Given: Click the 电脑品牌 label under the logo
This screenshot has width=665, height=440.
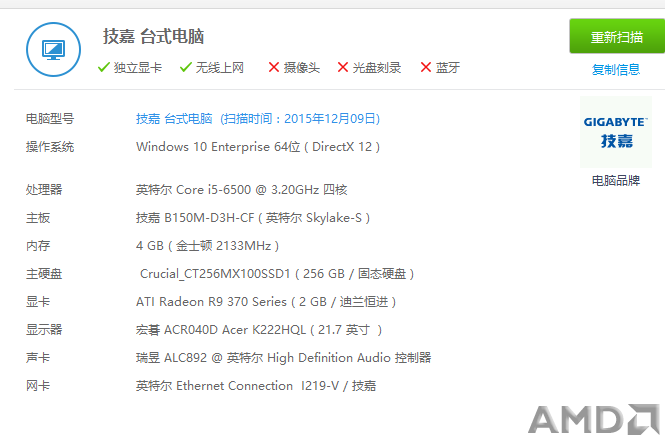Looking at the screenshot, I should pyautogui.click(x=616, y=181).
